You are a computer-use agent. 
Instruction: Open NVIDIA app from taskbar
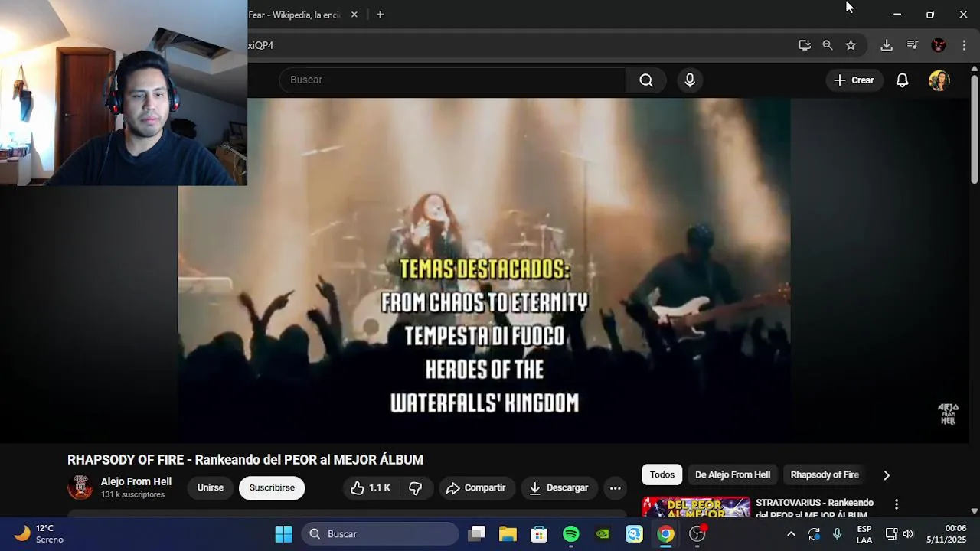[x=603, y=534]
